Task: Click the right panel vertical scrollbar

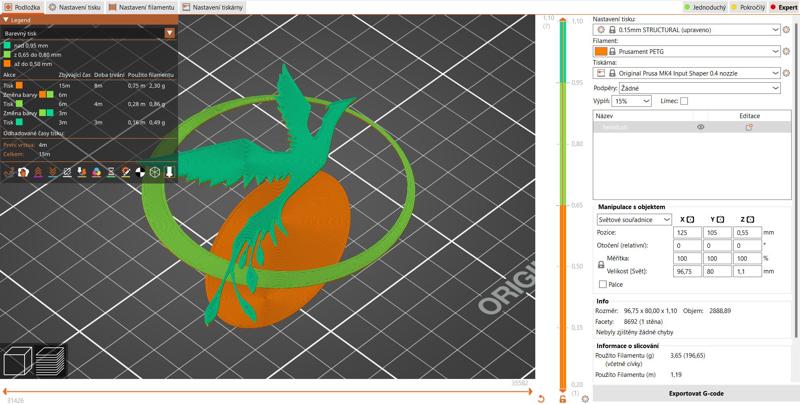Action: tap(796, 179)
